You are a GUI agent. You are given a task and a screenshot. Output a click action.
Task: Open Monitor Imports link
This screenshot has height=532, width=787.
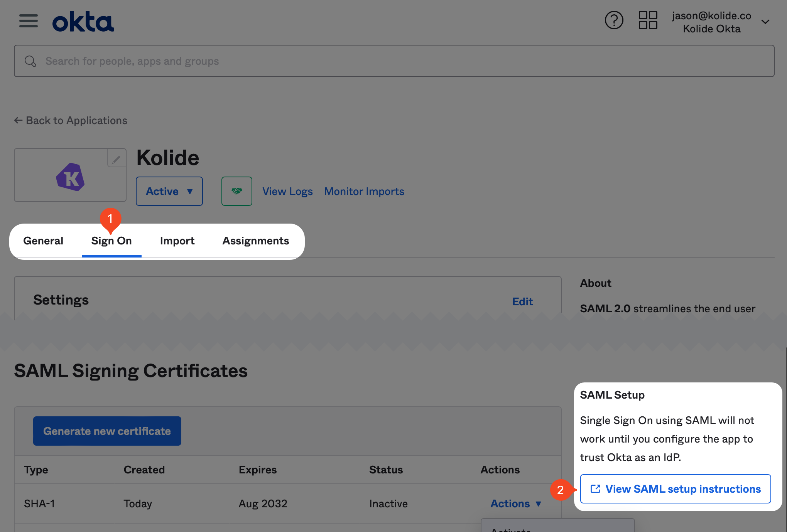pyautogui.click(x=364, y=192)
